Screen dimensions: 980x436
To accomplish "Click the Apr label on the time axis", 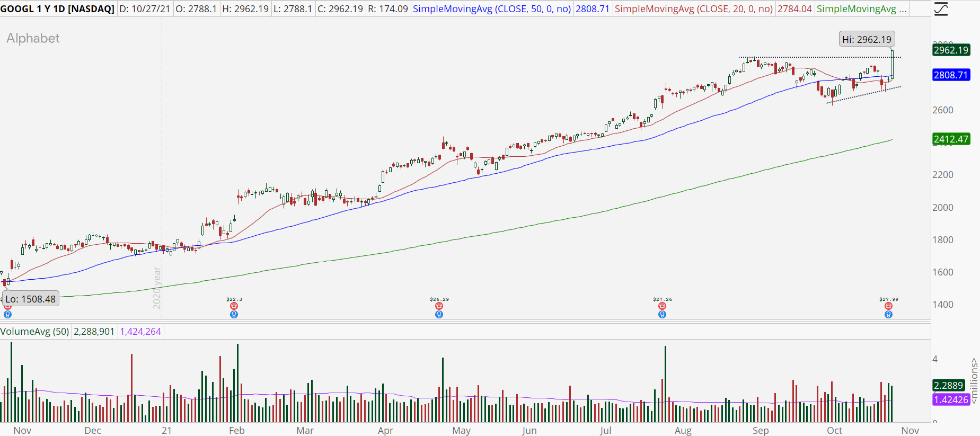I will coord(385,430).
